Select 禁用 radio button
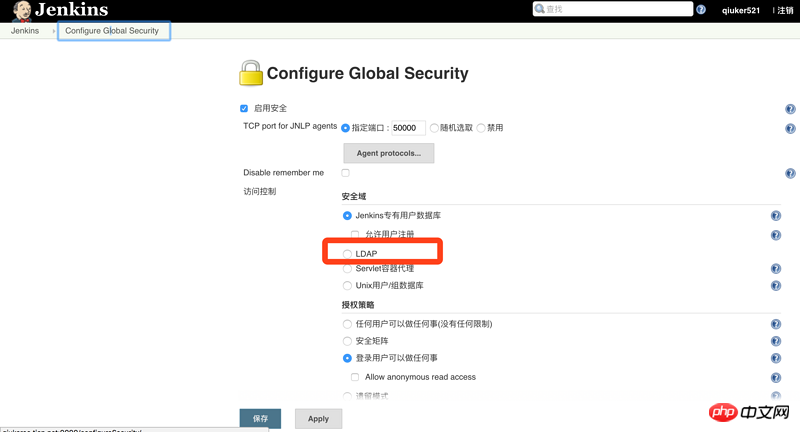This screenshot has height=432, width=800. click(481, 128)
